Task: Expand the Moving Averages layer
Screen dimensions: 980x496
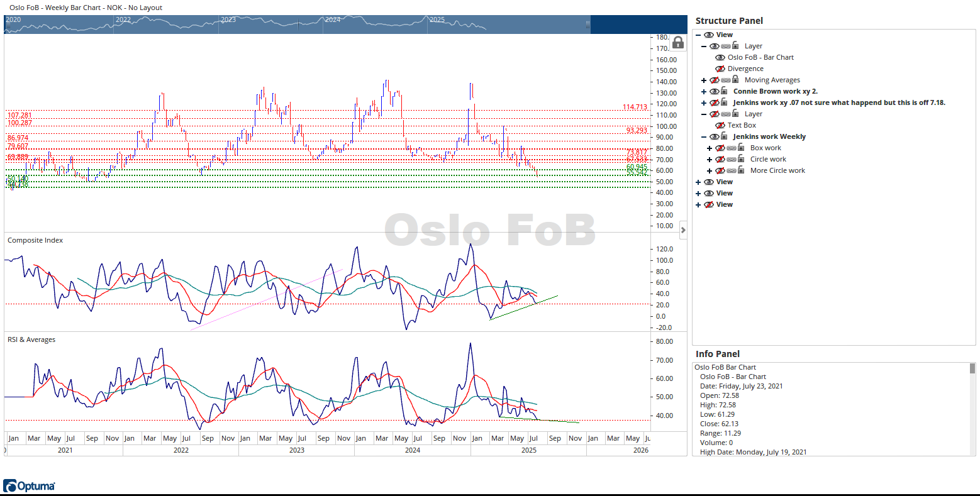Action: tap(704, 80)
